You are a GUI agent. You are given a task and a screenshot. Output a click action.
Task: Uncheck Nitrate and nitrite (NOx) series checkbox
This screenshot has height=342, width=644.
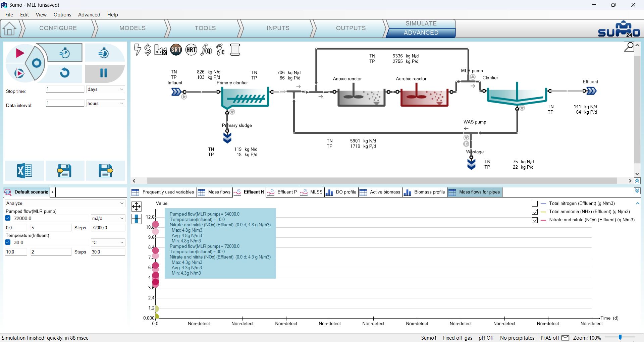coord(535,220)
